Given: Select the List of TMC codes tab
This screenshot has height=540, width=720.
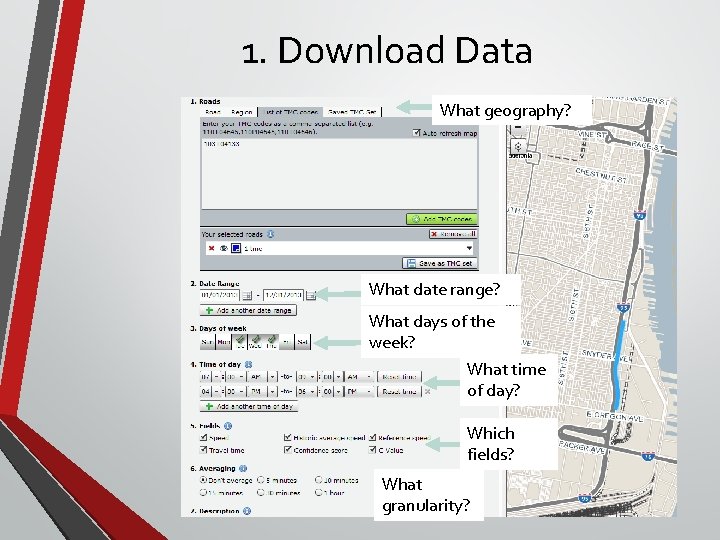Looking at the screenshot, I should 291,112.
